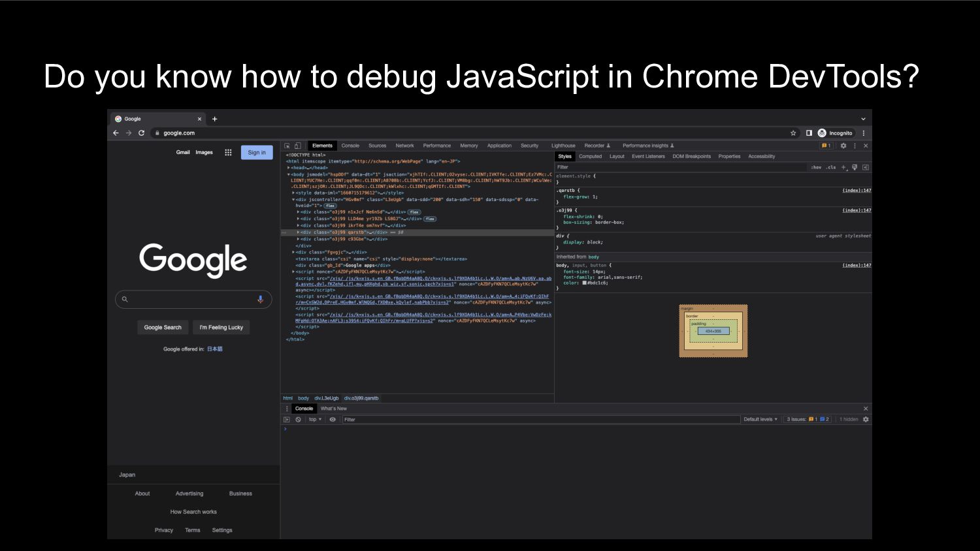Viewport: 980px width, 551px height.
Task: Open the console drawer three-dot menu
Action: [x=286, y=409]
